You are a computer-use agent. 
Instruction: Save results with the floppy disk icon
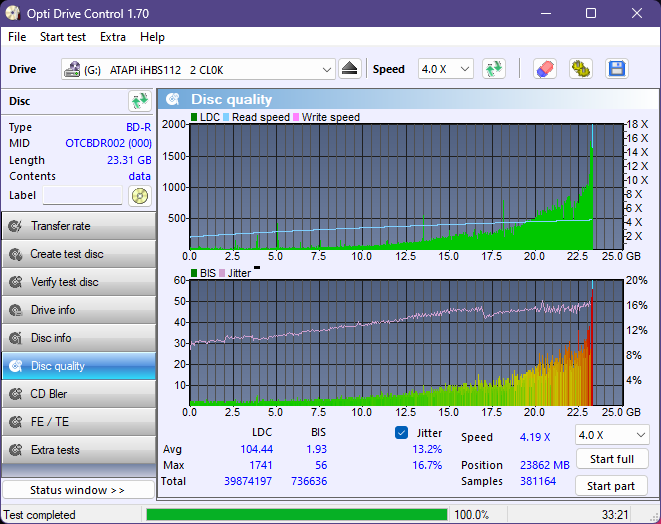617,69
